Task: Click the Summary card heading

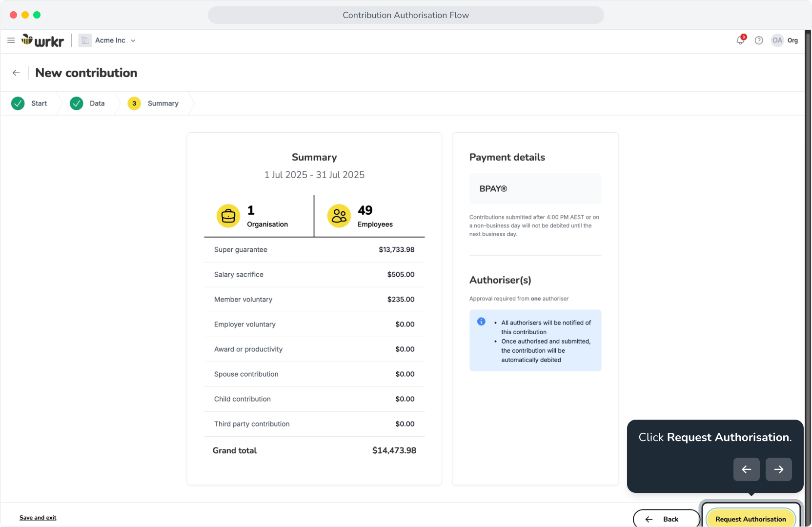Action: coord(314,157)
